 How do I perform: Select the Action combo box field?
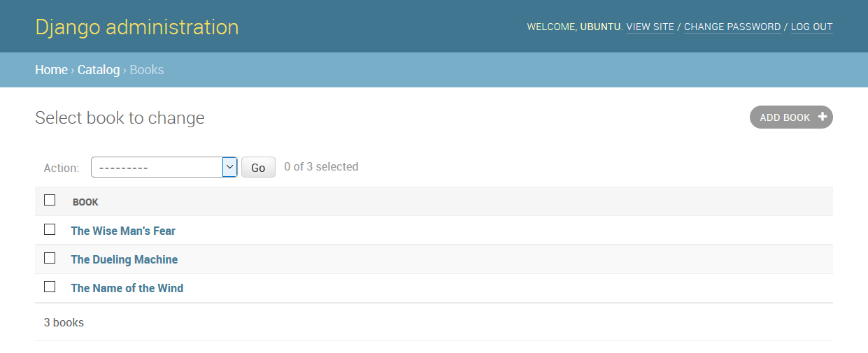157,167
